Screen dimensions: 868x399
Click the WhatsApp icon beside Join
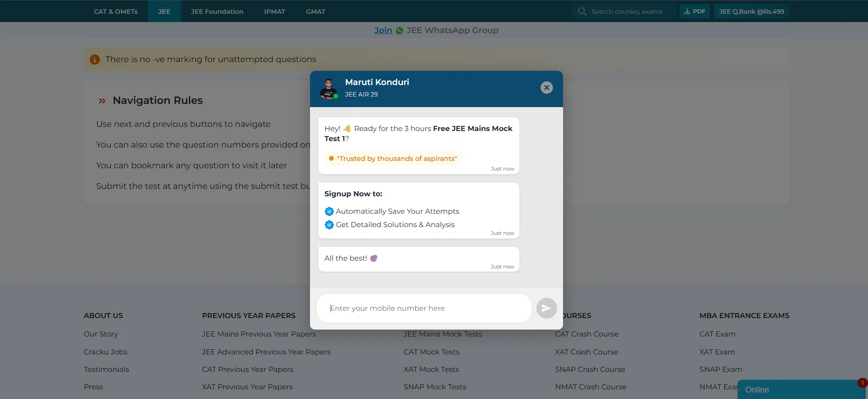(400, 30)
